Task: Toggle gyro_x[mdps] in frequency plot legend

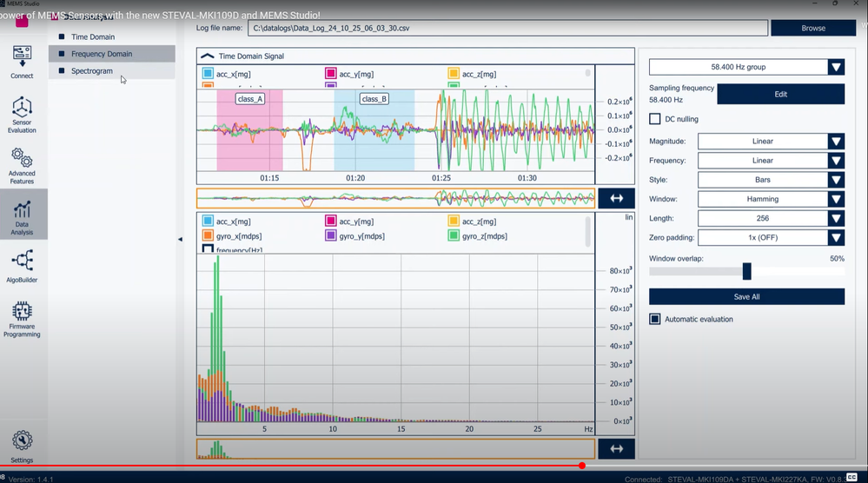Action: coord(208,235)
